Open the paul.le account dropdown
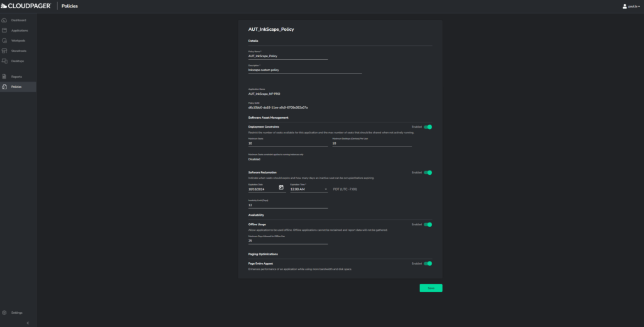Image resolution: width=644 pixels, height=327 pixels. coord(634,6)
